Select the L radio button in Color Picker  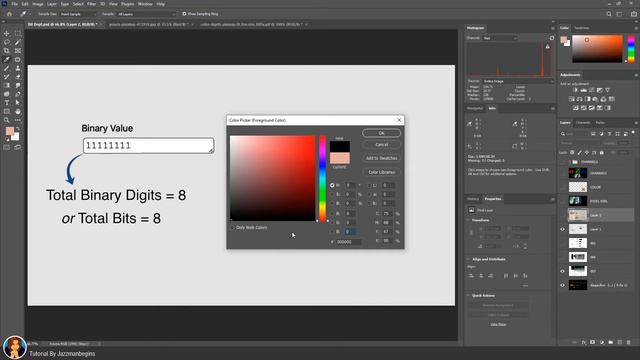click(x=369, y=185)
